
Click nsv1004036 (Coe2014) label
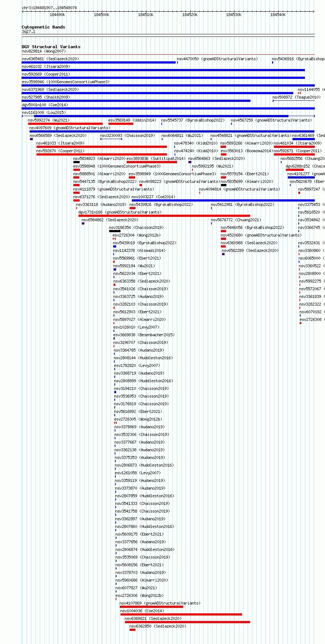pyautogui.click(x=142, y=611)
